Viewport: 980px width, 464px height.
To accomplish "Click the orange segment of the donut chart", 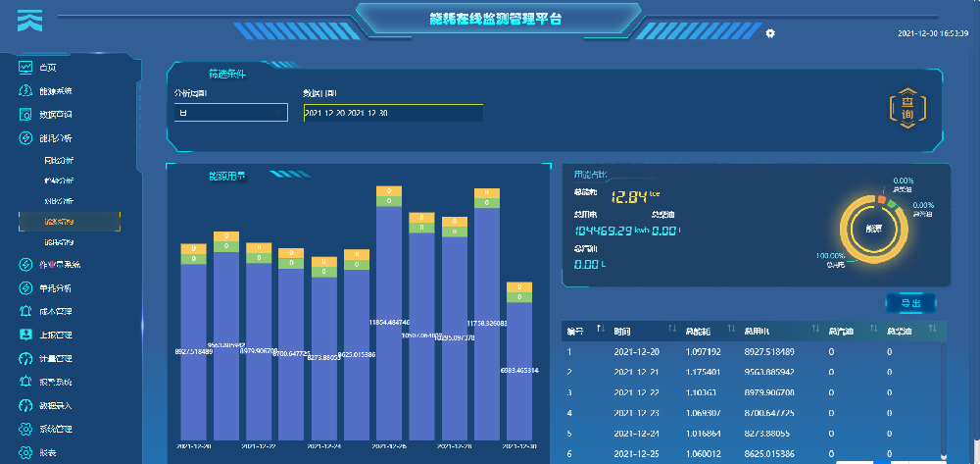I will (881, 199).
